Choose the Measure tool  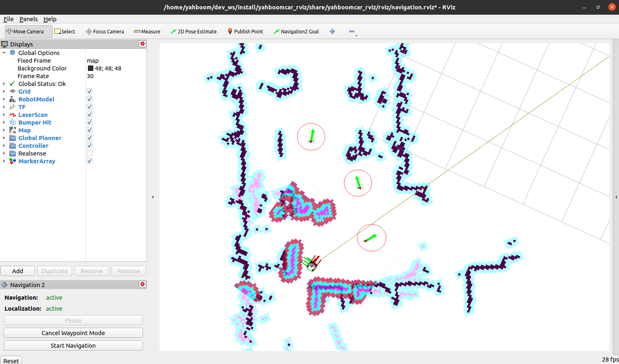(x=147, y=31)
